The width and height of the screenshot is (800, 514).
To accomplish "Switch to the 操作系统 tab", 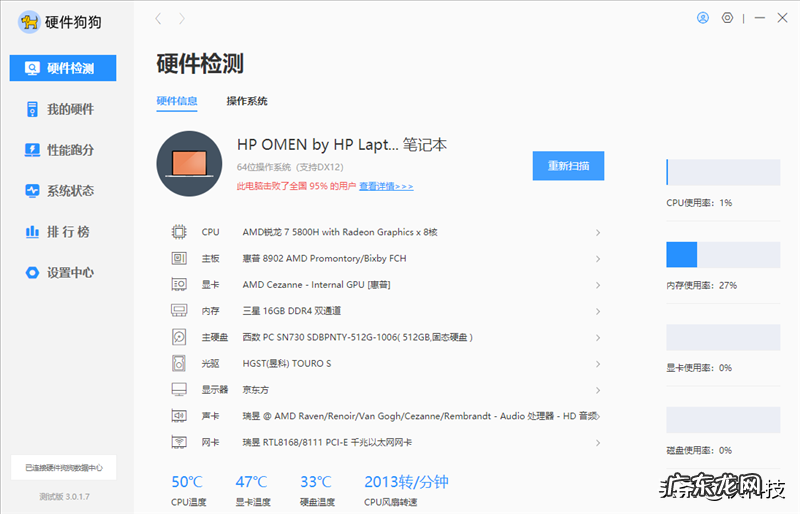I will point(247,101).
